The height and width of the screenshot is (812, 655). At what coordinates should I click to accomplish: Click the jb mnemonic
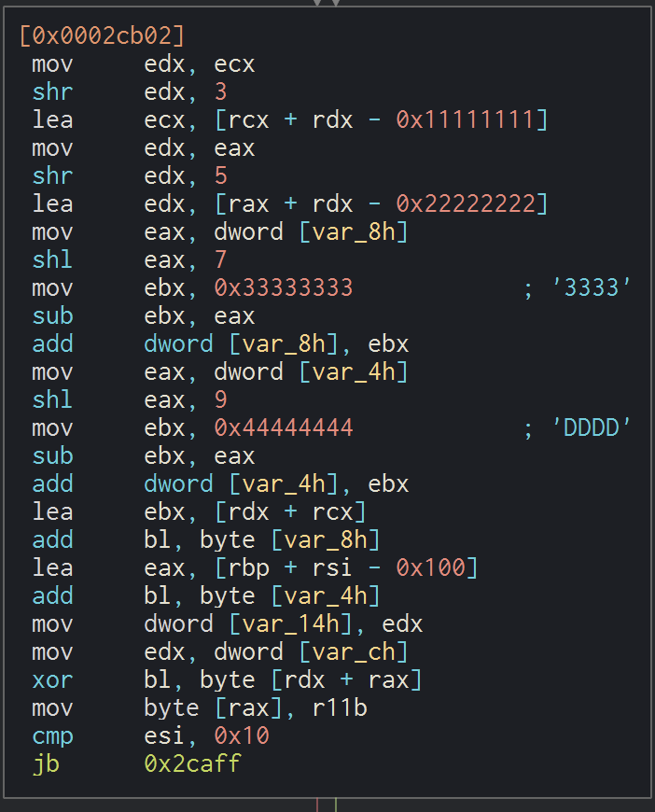45,763
